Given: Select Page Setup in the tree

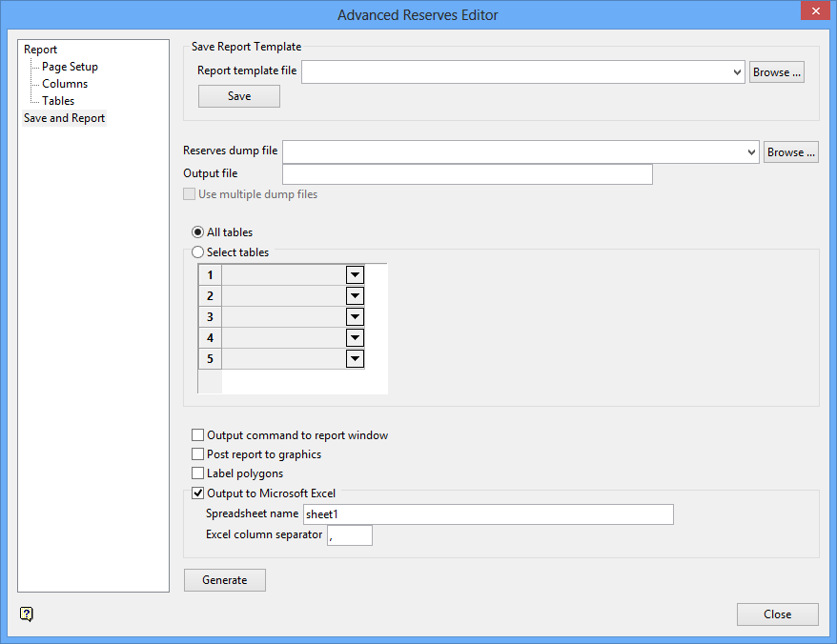Looking at the screenshot, I should 70,67.
